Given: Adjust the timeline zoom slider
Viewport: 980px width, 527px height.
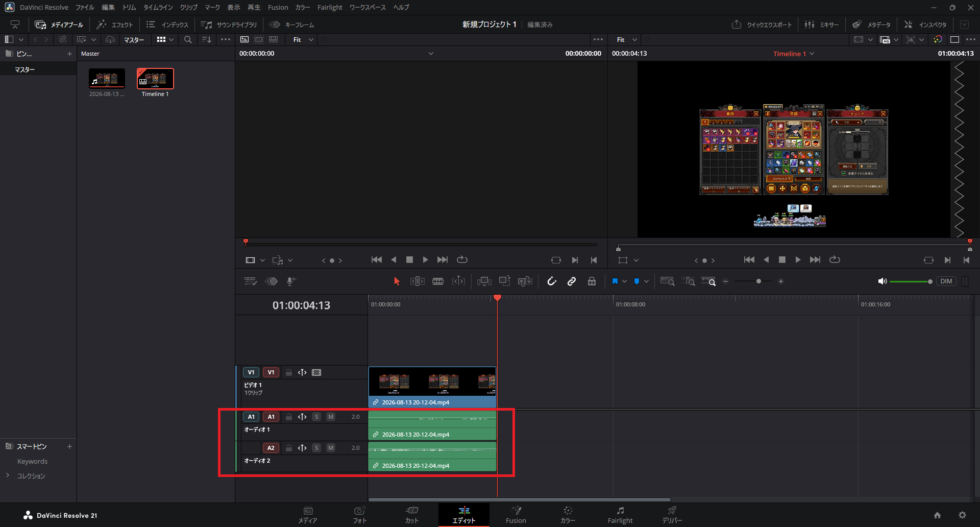Looking at the screenshot, I should (x=758, y=281).
